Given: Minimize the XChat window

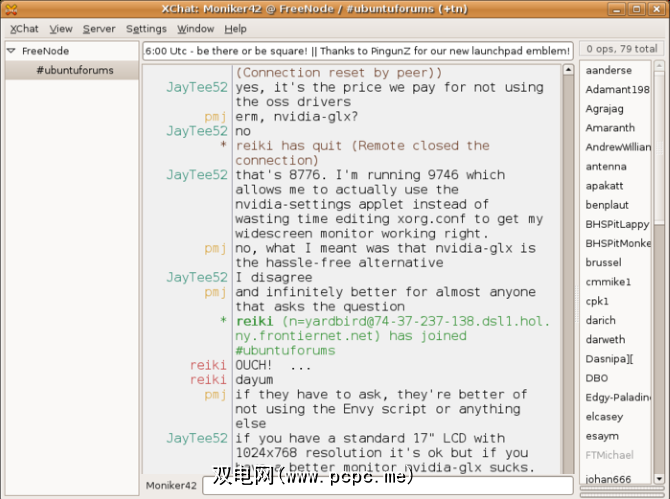Looking at the screenshot, I should point(616,9).
